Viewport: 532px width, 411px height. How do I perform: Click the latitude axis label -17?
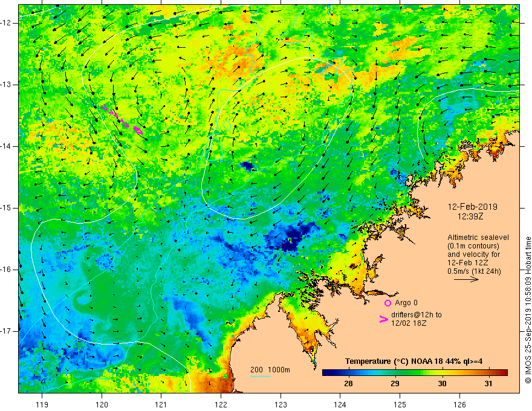click(7, 331)
